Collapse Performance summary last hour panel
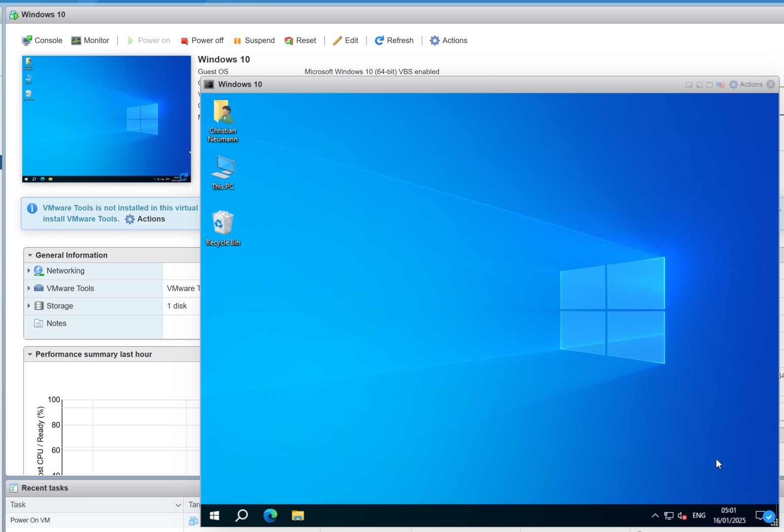Image resolution: width=784 pixels, height=532 pixels. pos(30,354)
